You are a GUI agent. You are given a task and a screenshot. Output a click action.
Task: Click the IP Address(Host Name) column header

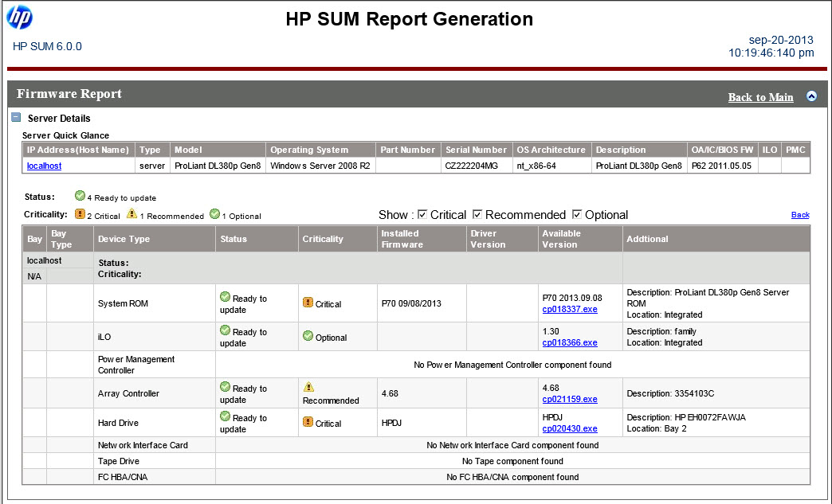[78, 150]
